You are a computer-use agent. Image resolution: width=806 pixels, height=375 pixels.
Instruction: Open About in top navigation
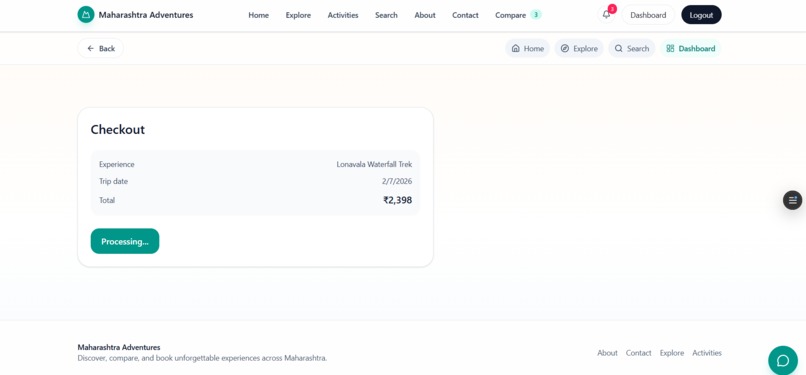[425, 15]
